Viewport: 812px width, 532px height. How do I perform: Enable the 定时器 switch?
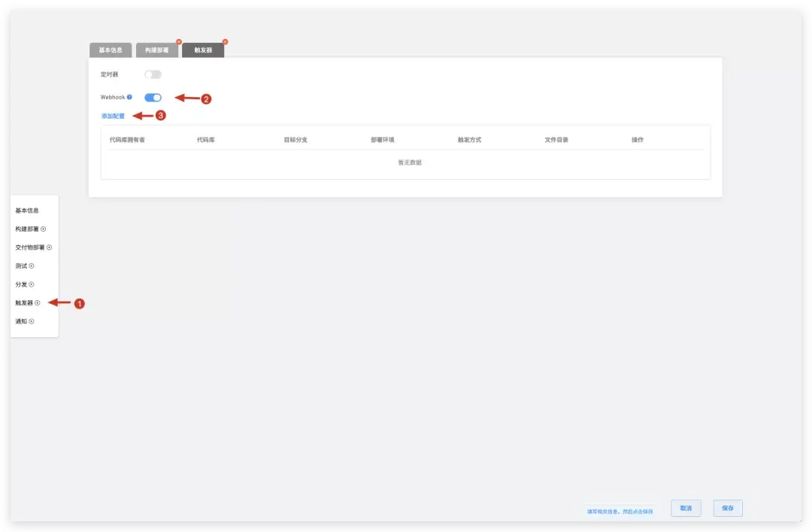click(x=153, y=74)
